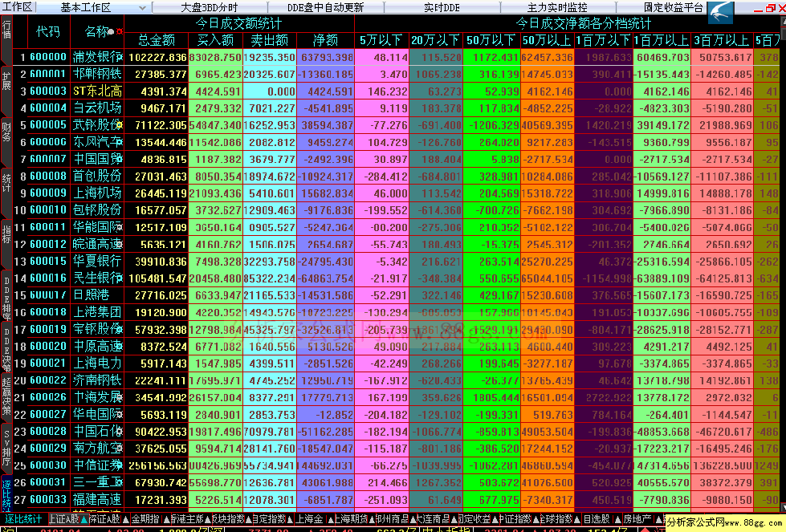
Task: Open the 主力实时监控 tab
Action: click(x=557, y=7)
